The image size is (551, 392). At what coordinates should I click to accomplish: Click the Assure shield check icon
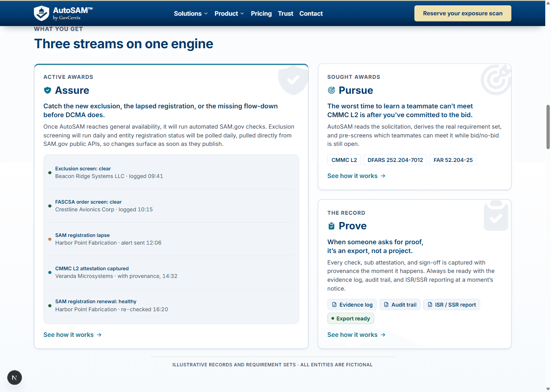pyautogui.click(x=47, y=90)
